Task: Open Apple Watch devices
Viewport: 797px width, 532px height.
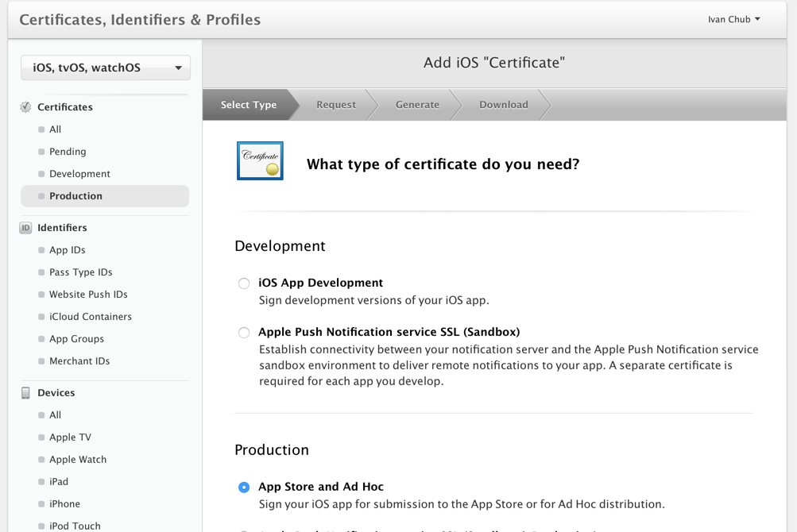Action: pos(78,459)
